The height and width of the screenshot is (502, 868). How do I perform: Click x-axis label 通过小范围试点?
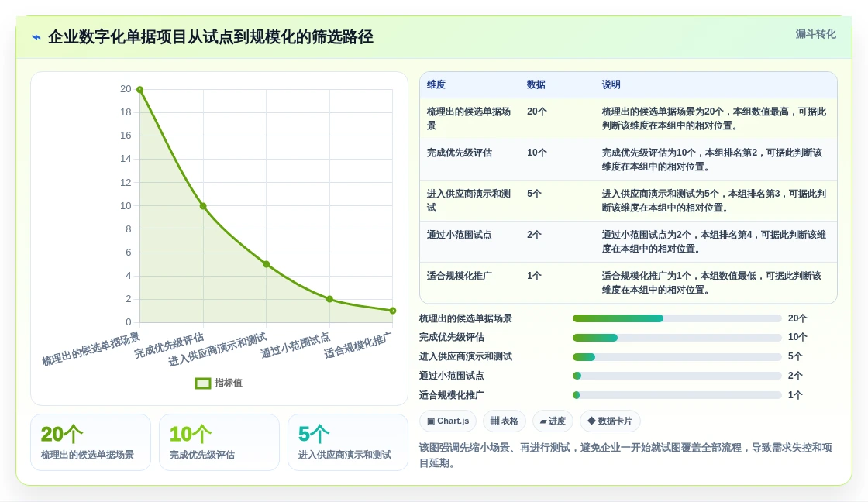coord(295,346)
